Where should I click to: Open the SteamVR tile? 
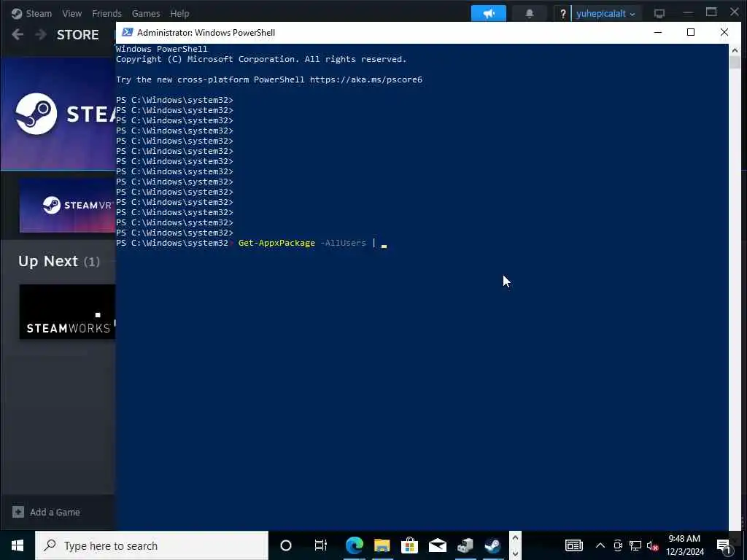click(67, 205)
